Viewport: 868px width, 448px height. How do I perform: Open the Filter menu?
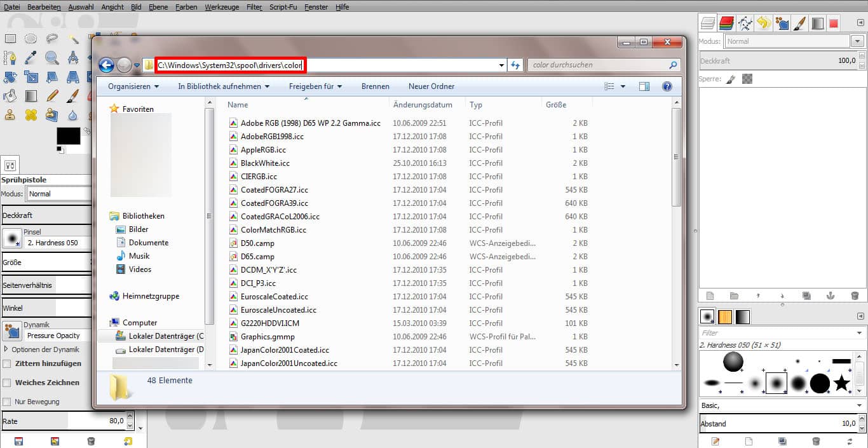point(254,7)
